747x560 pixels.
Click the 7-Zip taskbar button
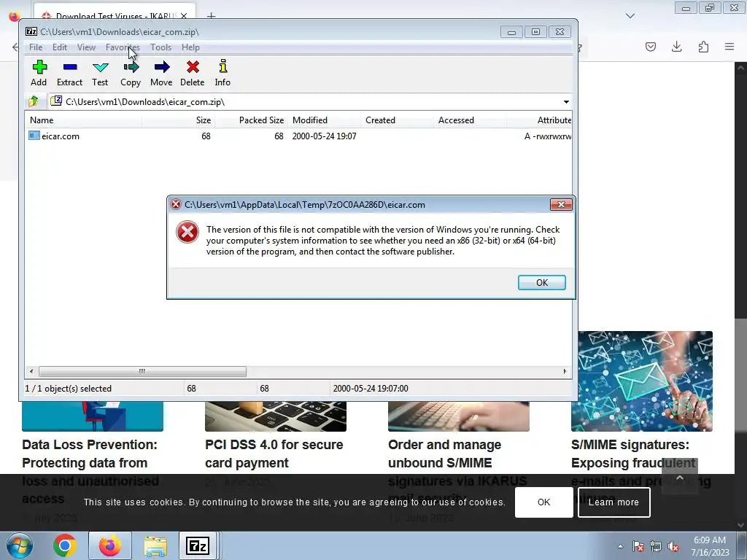pos(198,545)
